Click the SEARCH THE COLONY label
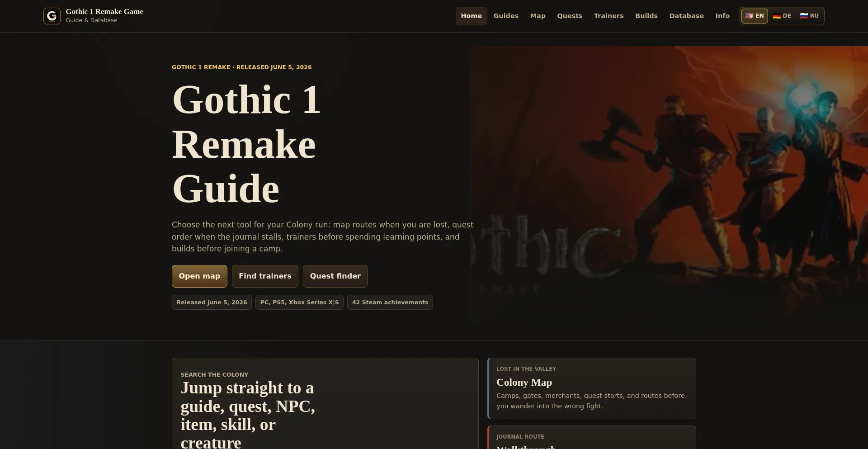 (x=214, y=375)
